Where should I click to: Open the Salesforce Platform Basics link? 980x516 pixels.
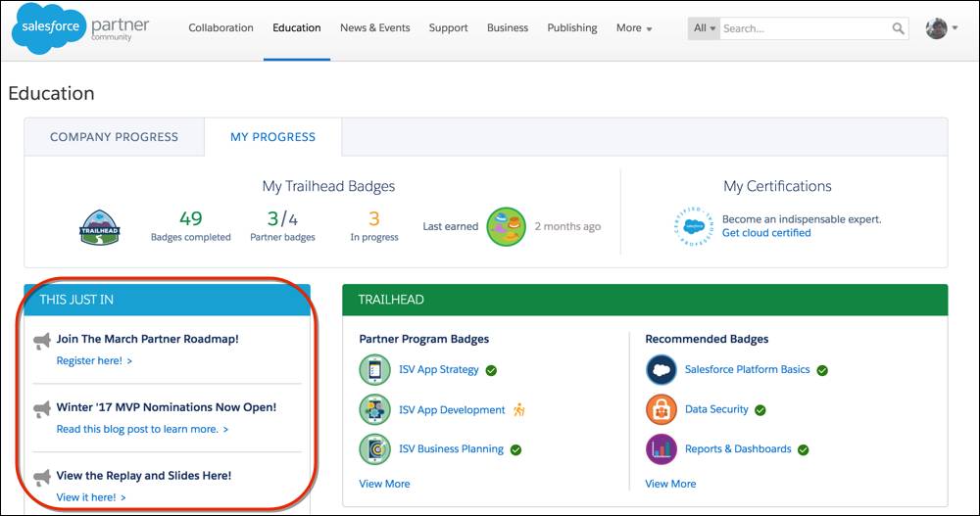tap(747, 369)
